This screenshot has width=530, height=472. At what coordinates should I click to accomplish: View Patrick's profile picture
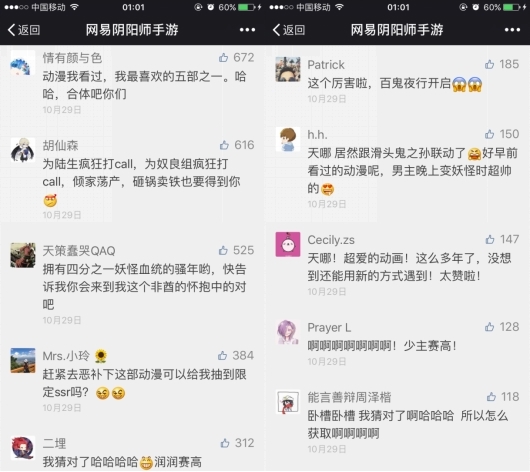288,69
